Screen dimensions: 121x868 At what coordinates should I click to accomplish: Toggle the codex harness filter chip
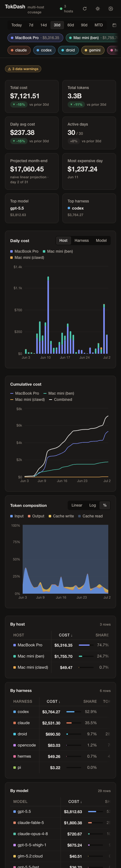pyautogui.click(x=44, y=50)
